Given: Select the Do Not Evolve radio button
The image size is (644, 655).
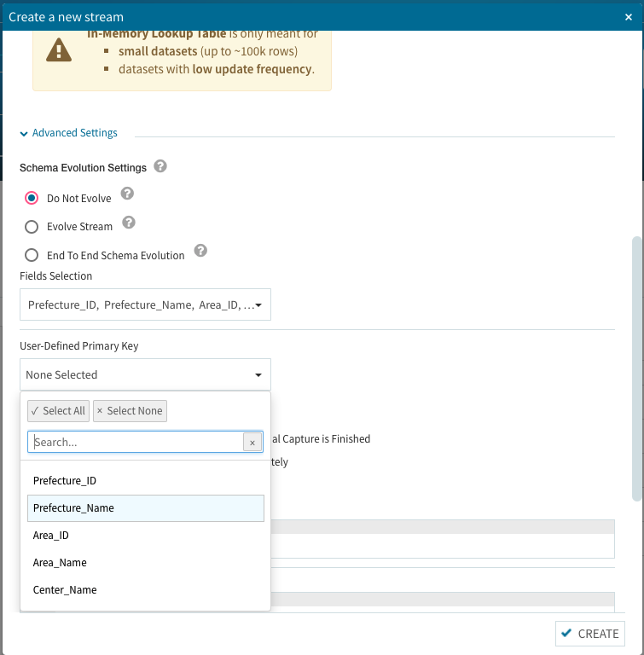Looking at the screenshot, I should [32, 198].
